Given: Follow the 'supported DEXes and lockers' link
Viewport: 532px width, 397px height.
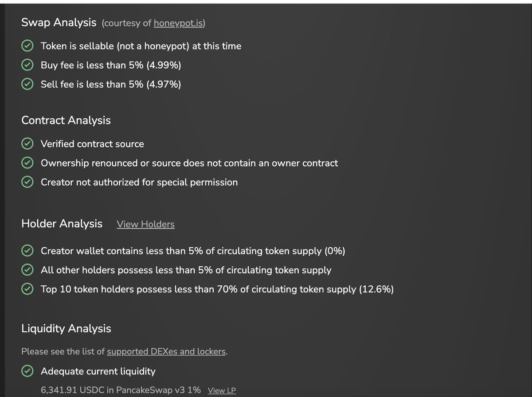Looking at the screenshot, I should click(166, 352).
